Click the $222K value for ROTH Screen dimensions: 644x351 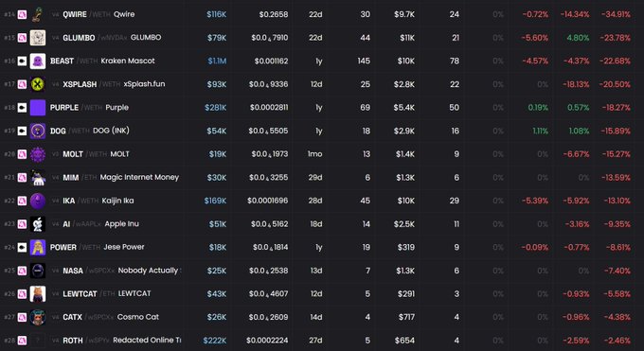pyautogui.click(x=215, y=341)
